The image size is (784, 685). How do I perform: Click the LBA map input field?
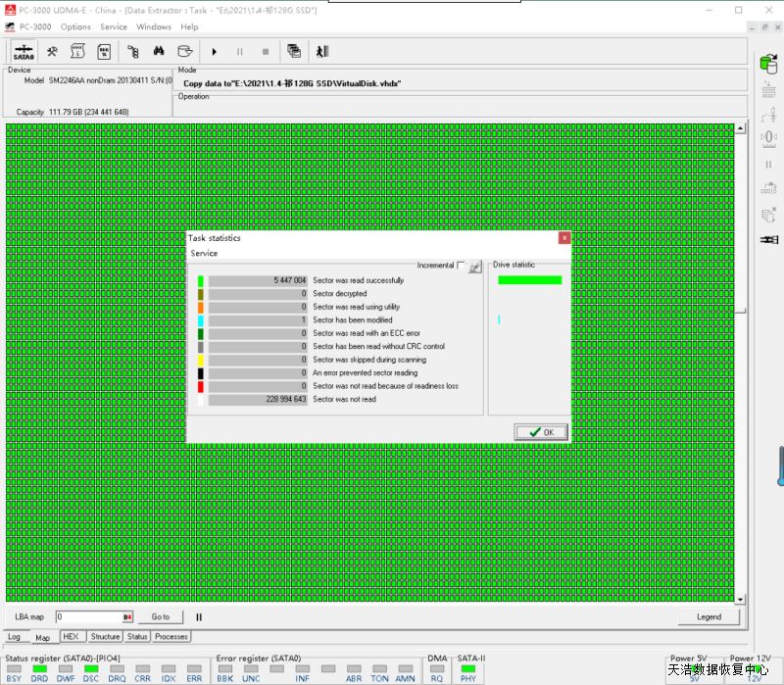coord(88,617)
